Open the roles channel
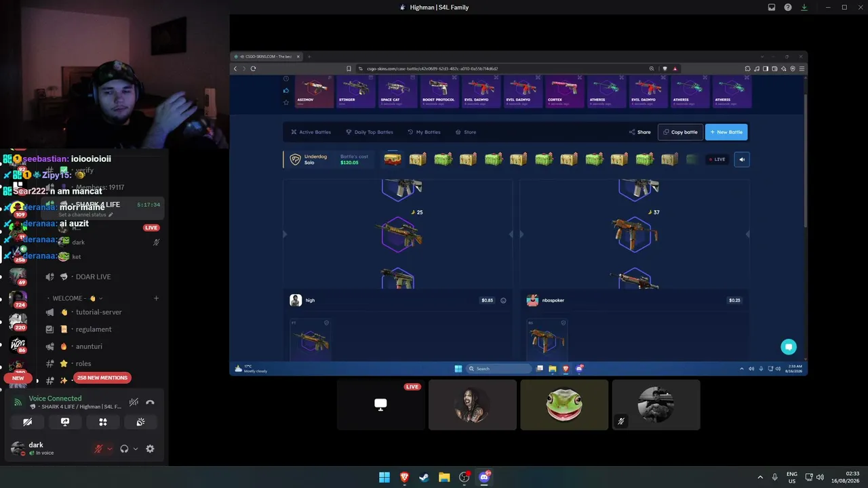This screenshot has height=488, width=868. [83, 363]
